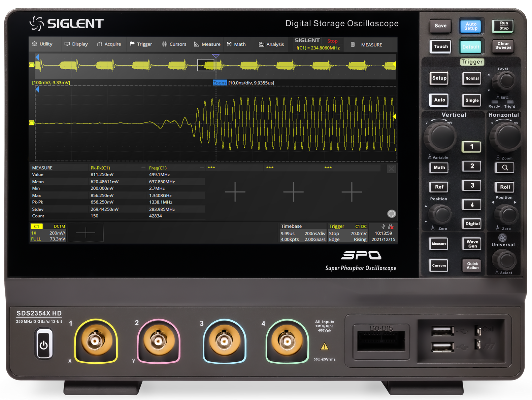Click the USB status icon
This screenshot has height=400, width=532.
tap(383, 226)
